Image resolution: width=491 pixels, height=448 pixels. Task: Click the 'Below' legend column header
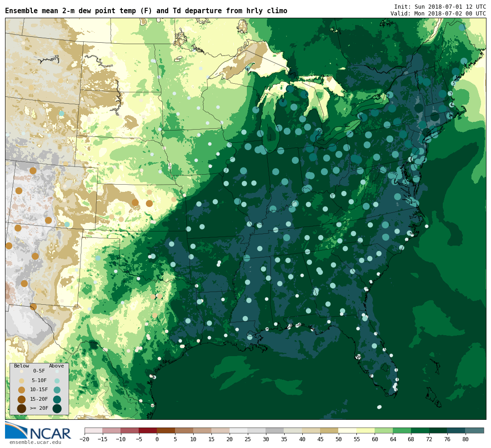(21, 366)
